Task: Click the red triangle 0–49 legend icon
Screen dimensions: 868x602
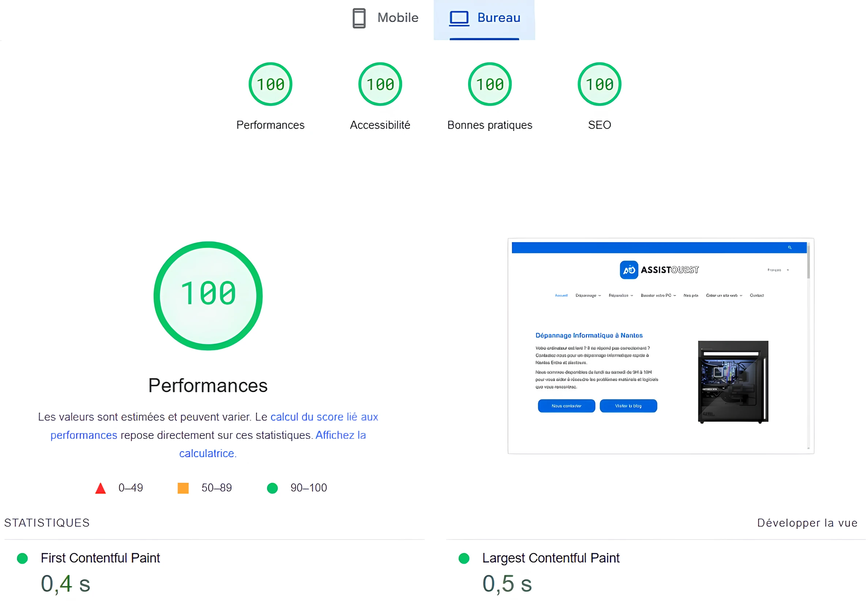Action: pyautogui.click(x=100, y=488)
